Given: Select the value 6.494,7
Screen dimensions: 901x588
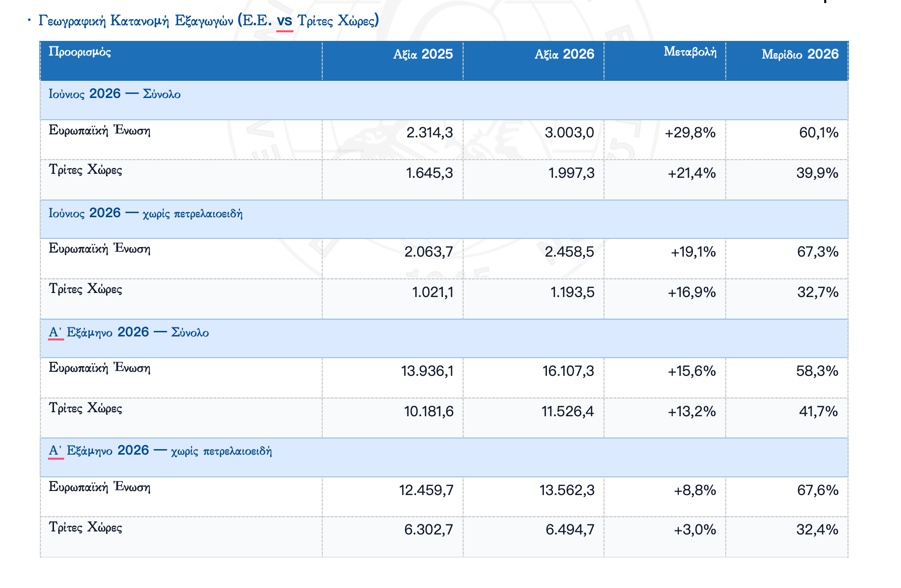Looking at the screenshot, I should pyautogui.click(x=570, y=530).
